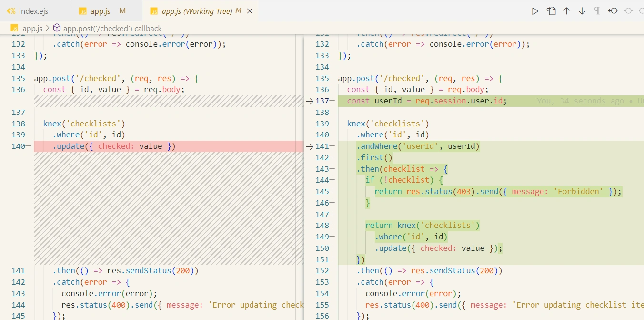
Task: Click the app.js breadcrumb
Action: pyautogui.click(x=32, y=28)
